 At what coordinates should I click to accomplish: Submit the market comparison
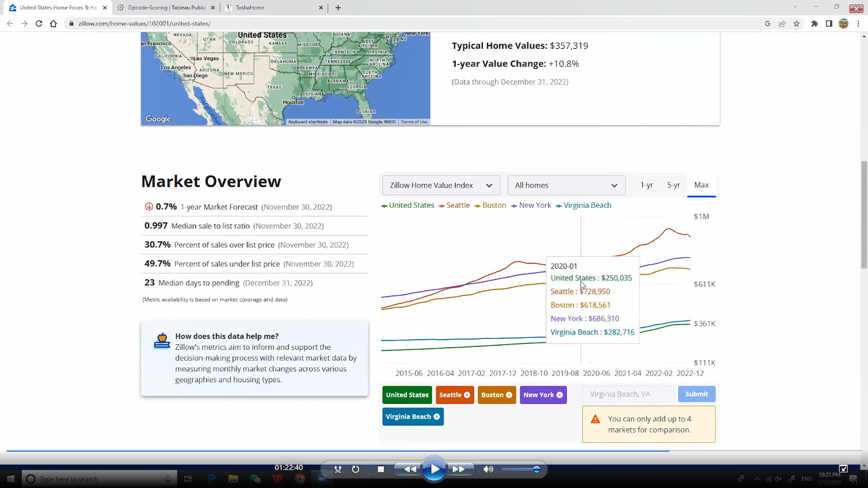pyautogui.click(x=697, y=394)
